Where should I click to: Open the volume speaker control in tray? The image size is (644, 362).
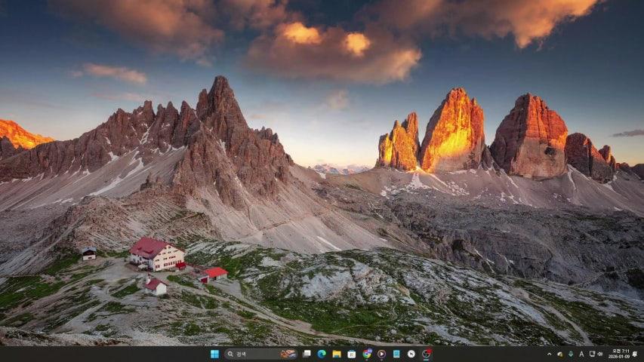coord(600,354)
